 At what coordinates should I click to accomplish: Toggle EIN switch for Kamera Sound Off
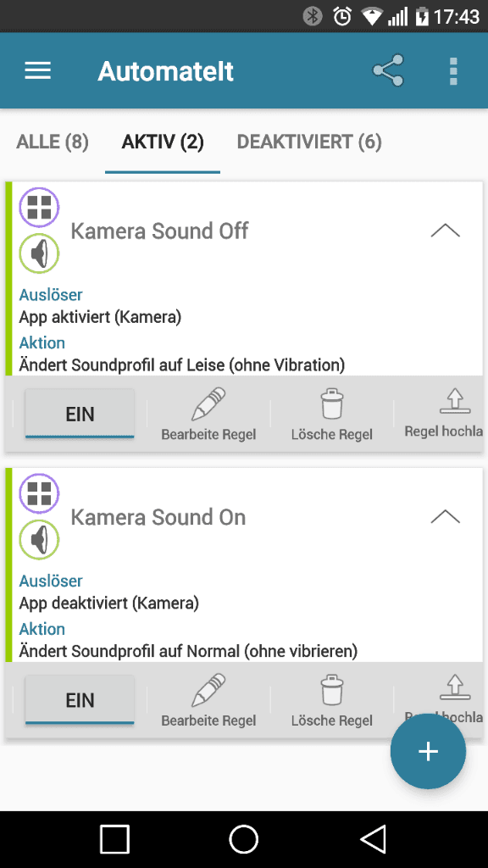point(80,414)
